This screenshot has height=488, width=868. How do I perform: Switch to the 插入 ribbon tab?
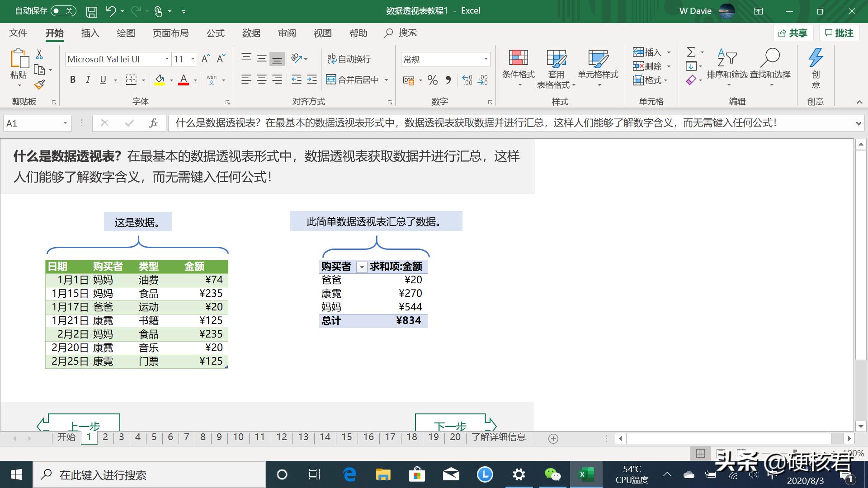[x=90, y=33]
